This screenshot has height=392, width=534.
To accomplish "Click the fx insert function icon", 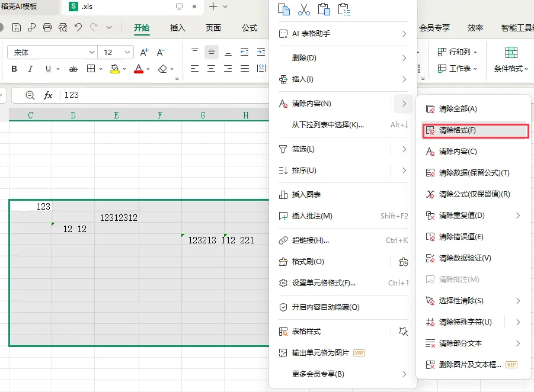I will coord(48,95).
